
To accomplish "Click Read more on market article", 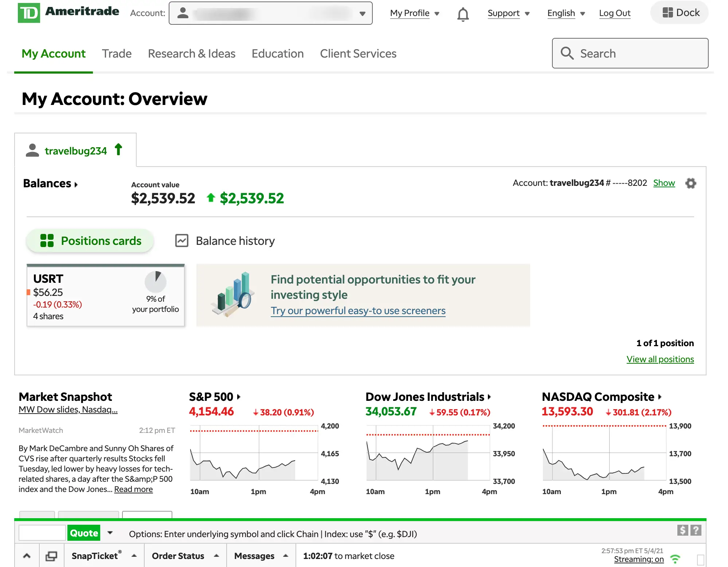I will pos(133,489).
